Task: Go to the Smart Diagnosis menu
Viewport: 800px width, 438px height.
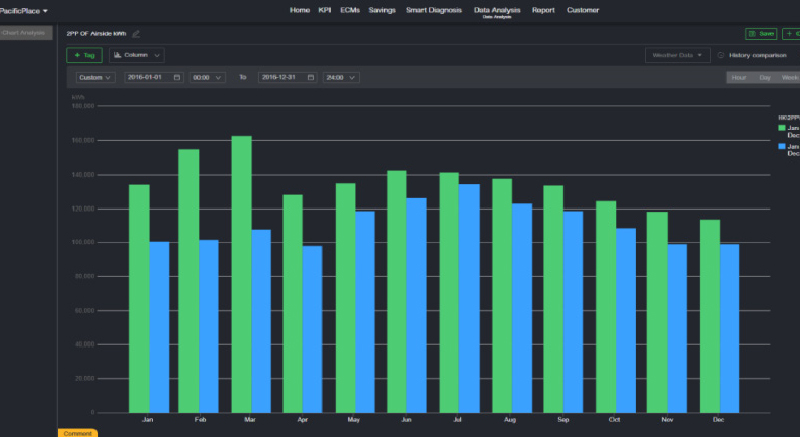Action: [433, 10]
